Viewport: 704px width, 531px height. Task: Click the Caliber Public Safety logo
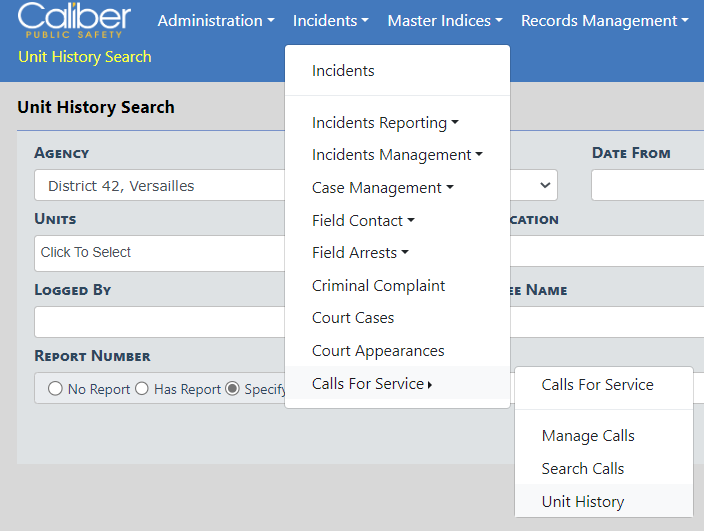pyautogui.click(x=74, y=20)
